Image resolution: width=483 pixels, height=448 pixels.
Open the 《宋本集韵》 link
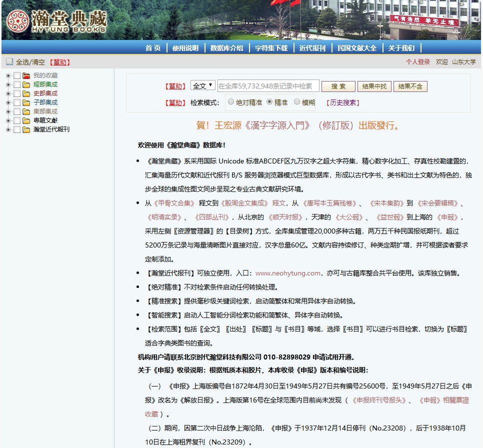[386, 203]
